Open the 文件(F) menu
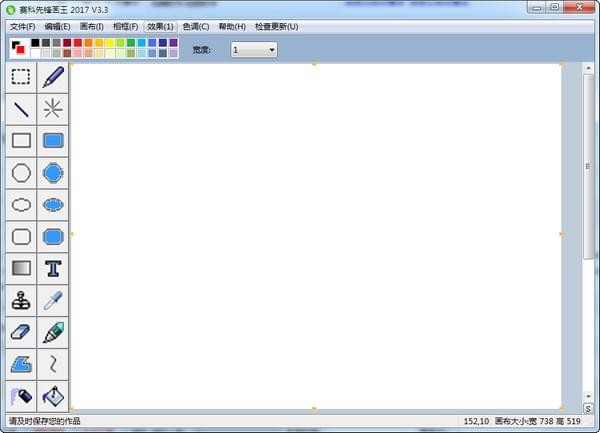The width and height of the screenshot is (600, 433). (22, 26)
